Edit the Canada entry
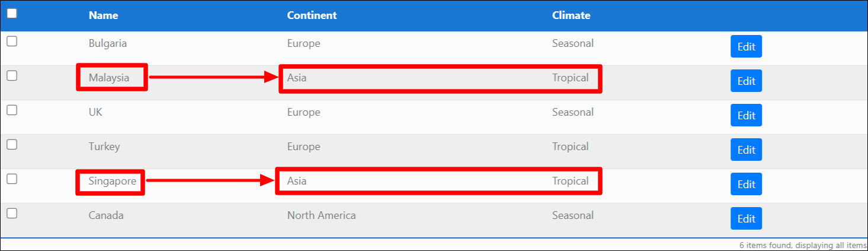Screen dimensions: 868x251 746,218
